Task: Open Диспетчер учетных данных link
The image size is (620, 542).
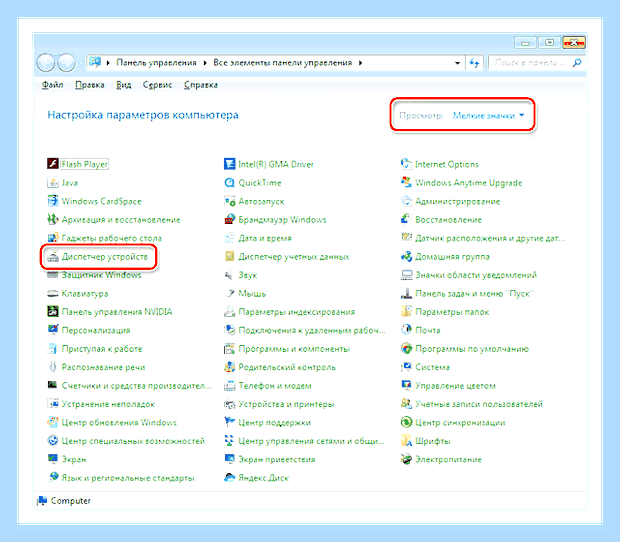Action: click(x=294, y=257)
